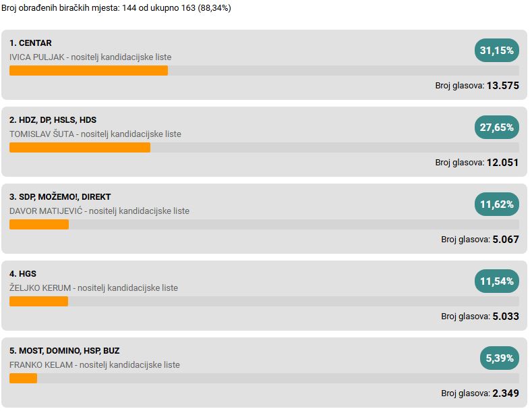This screenshot has width=532, height=411.
Task: Click Ivica Puljak candidate name
Action: (x=36, y=57)
